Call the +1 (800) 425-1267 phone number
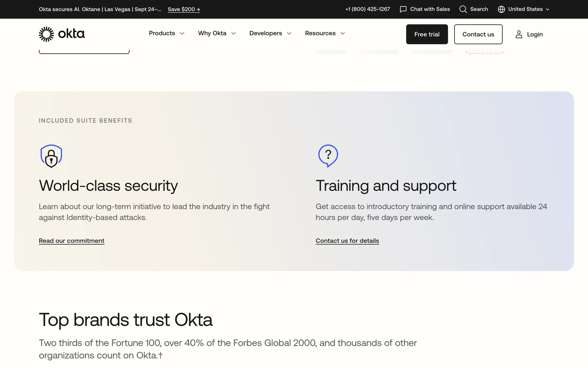The height and width of the screenshot is (368, 588). 367,9
